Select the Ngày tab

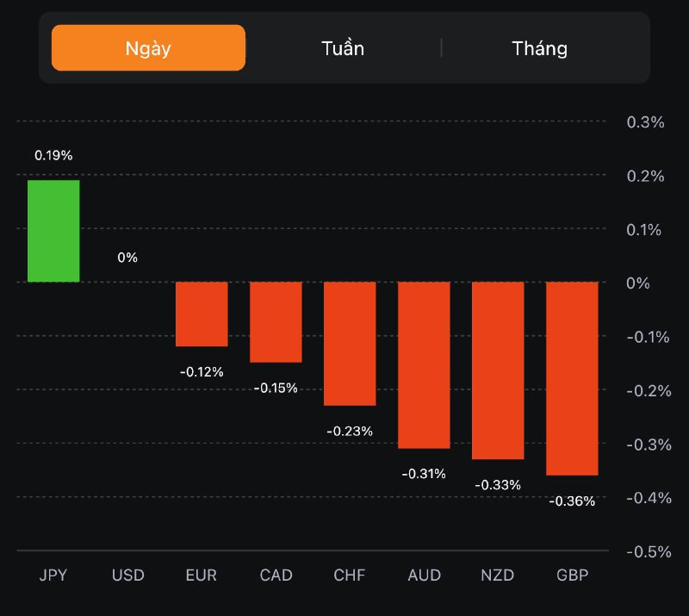tap(148, 47)
